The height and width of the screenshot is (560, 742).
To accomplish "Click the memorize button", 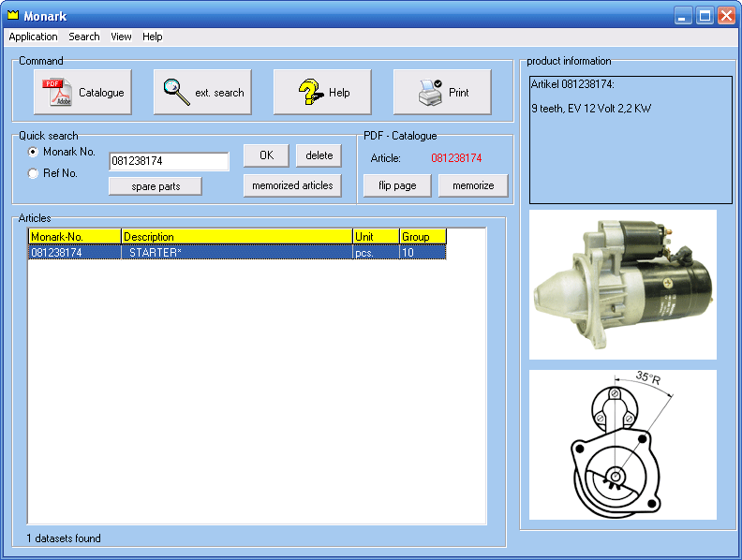I will [x=473, y=185].
